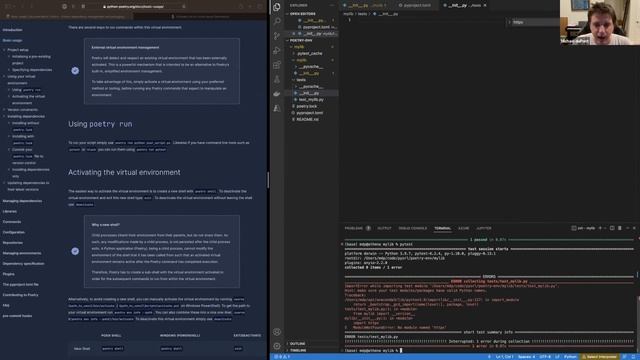Open the Source Control view
This screenshot has width=640, height=360.
pyautogui.click(x=277, y=36)
